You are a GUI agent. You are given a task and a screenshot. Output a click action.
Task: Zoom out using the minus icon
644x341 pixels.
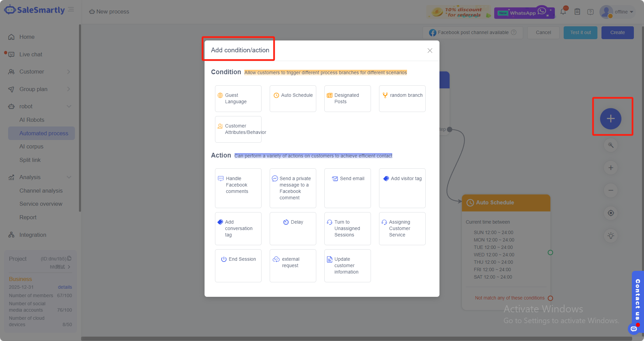(611, 190)
